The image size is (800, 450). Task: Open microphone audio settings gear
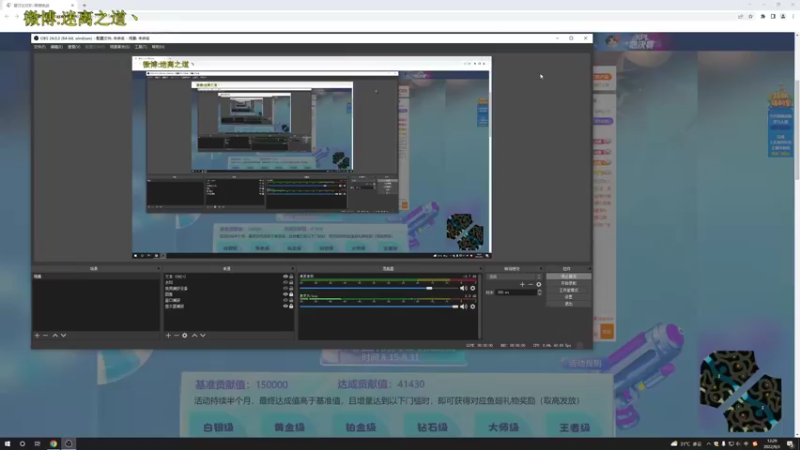[473, 307]
